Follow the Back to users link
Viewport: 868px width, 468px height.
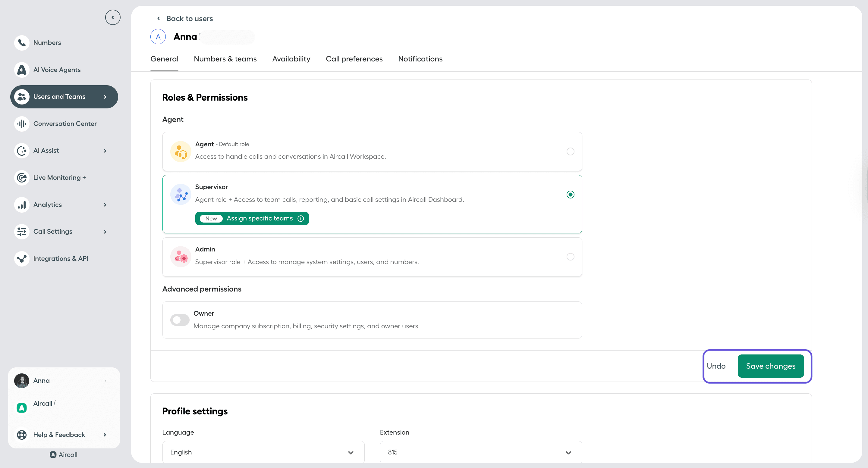189,18
